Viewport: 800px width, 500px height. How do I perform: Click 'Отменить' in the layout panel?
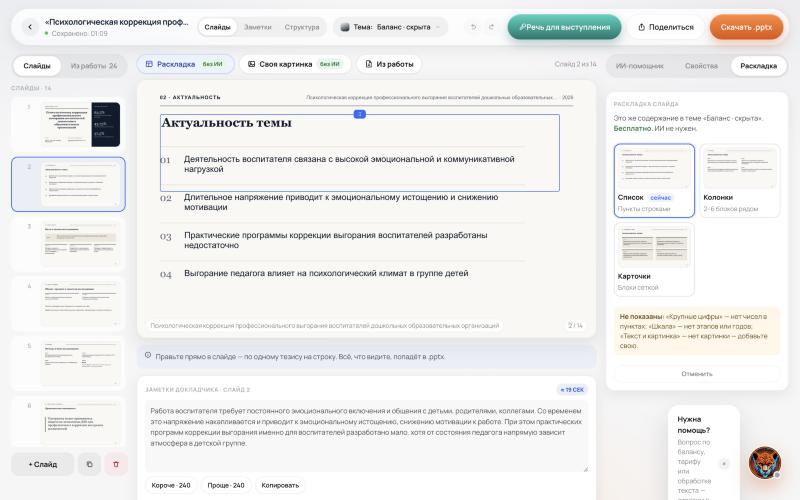coord(697,374)
